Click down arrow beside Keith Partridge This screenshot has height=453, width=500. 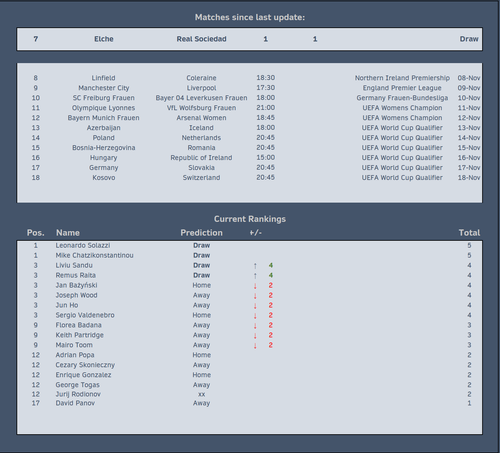pyautogui.click(x=255, y=336)
